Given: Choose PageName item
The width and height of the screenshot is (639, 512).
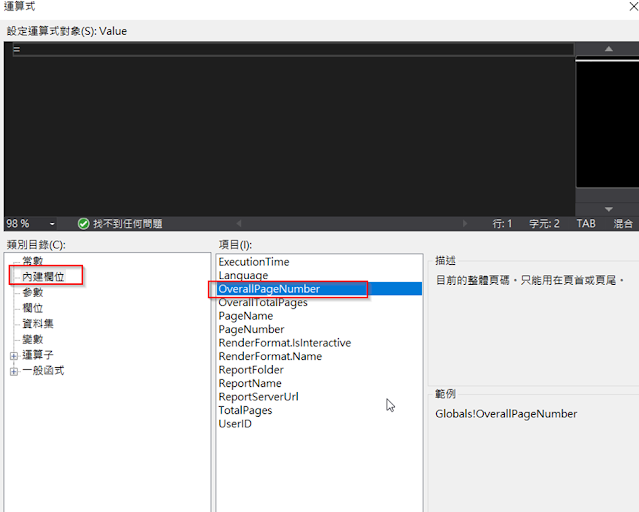Looking at the screenshot, I should tap(320, 316).
